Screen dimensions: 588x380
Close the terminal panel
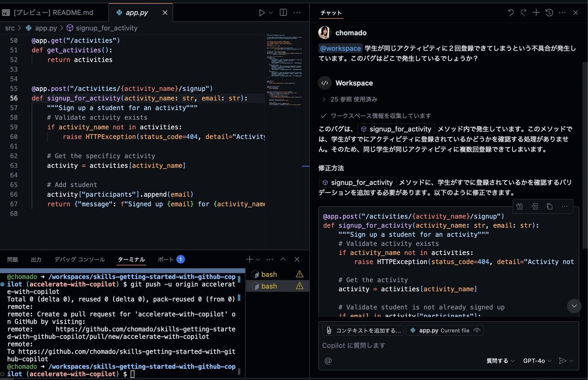297,260
